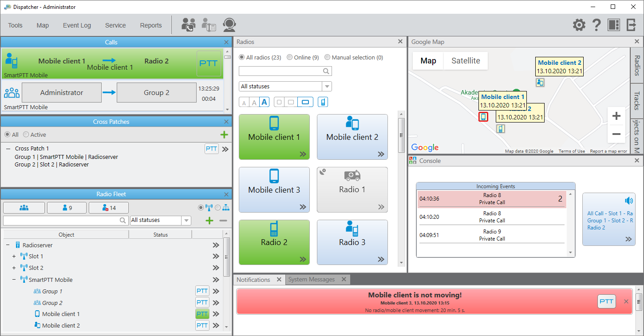
Task: Click the help question mark icon
Action: 596,25
